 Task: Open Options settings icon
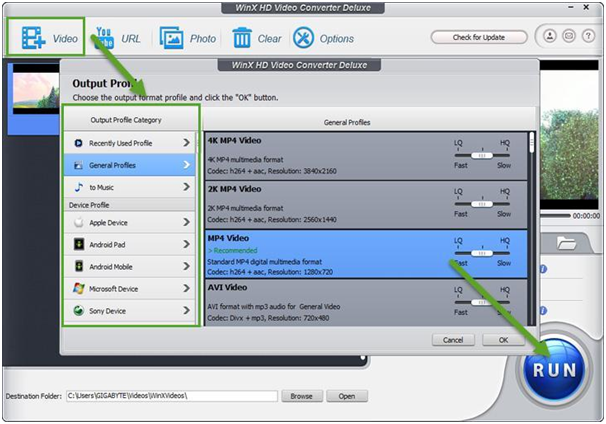coord(303,38)
